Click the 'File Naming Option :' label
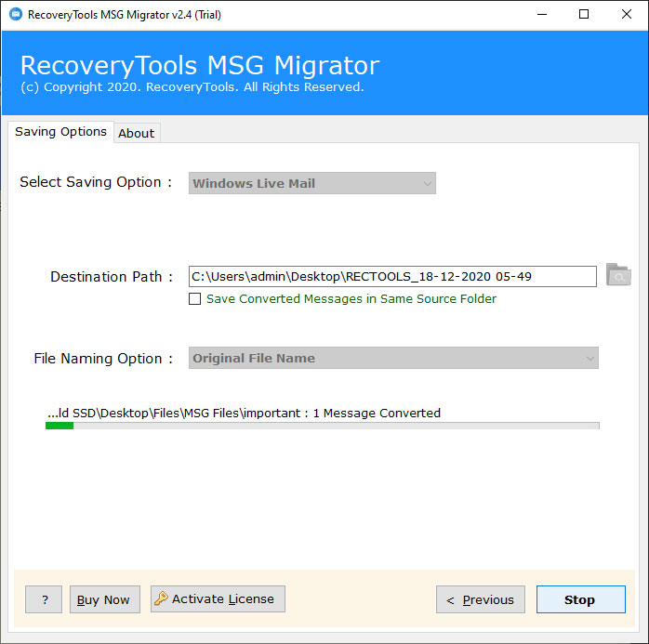This screenshot has width=649, height=644. coord(103,358)
